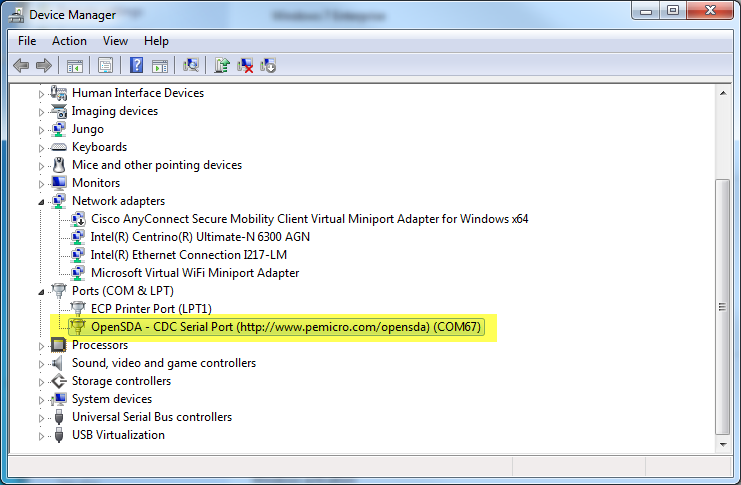Show/hide console tree toolbar icon
The height and width of the screenshot is (485, 741).
[75, 66]
